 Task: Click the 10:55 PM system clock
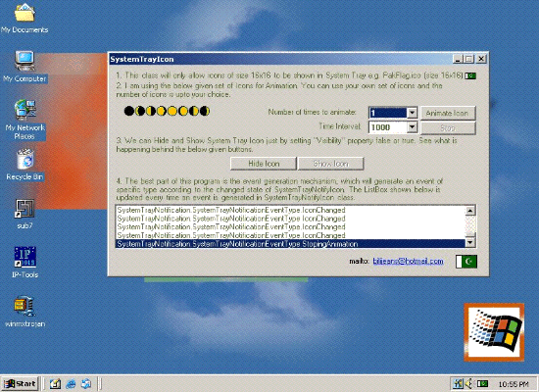click(514, 384)
